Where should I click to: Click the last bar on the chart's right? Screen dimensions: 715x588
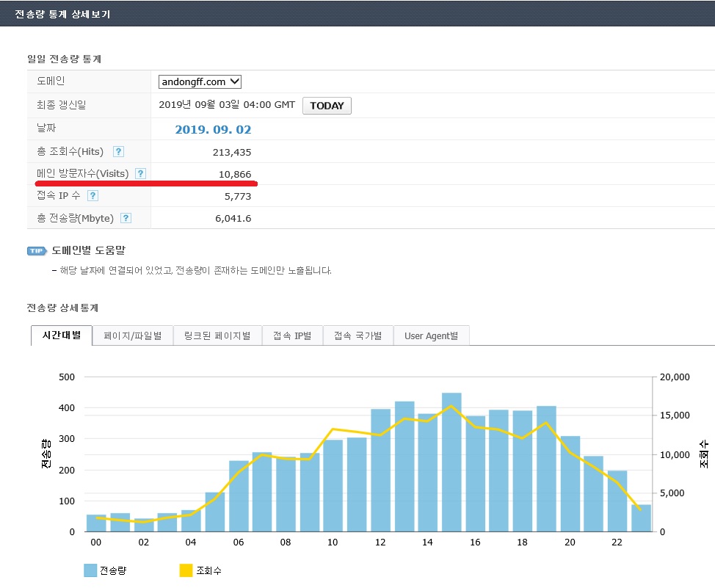(641, 518)
